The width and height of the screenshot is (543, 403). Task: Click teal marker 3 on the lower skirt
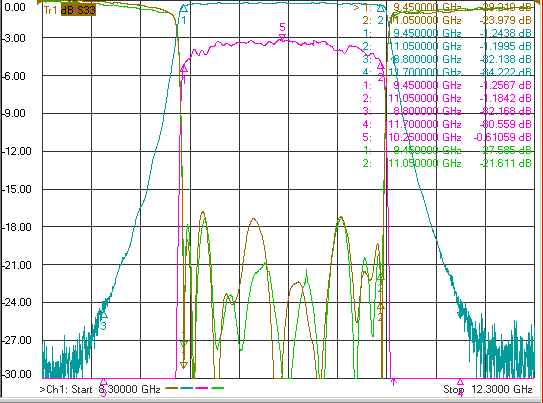point(104,315)
